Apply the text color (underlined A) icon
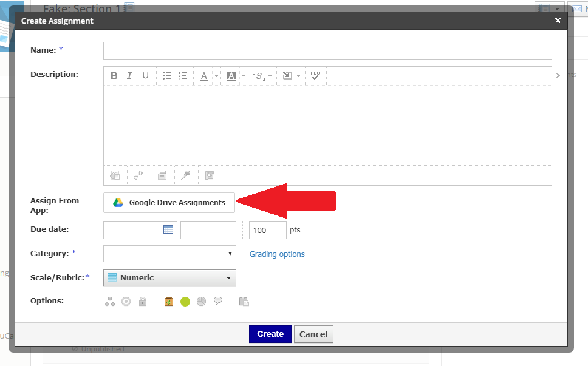 tap(203, 76)
